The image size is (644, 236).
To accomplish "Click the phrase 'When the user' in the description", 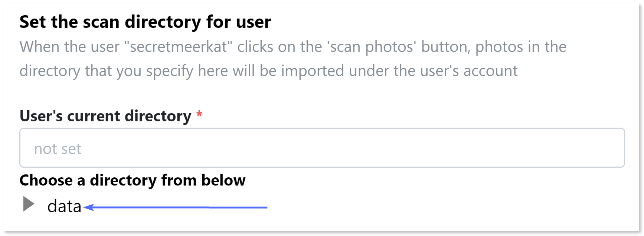I will pos(69,47).
